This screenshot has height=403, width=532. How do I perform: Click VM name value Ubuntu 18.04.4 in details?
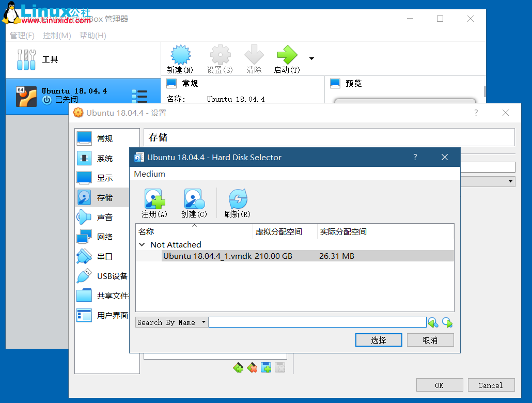pyautogui.click(x=236, y=100)
